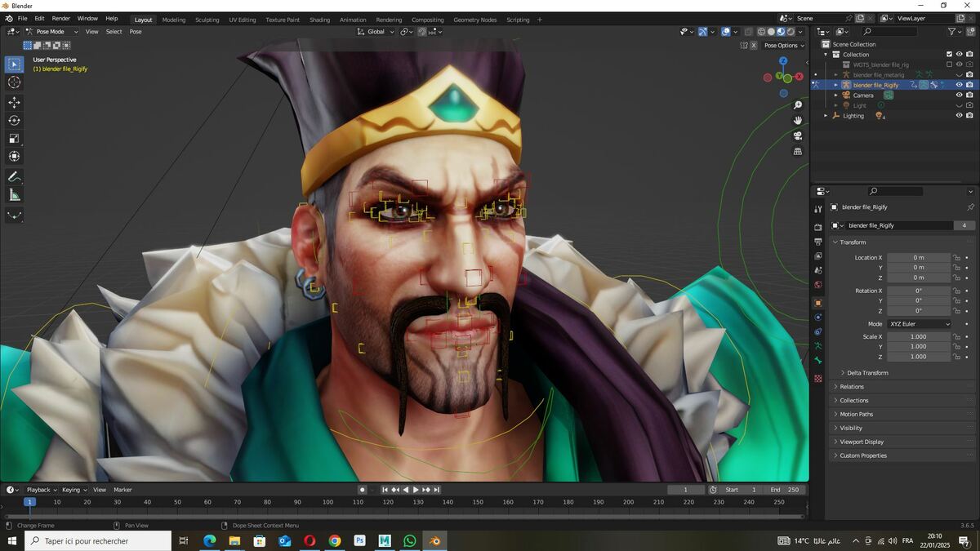Open the Pose menu in the viewport header

pos(136,32)
